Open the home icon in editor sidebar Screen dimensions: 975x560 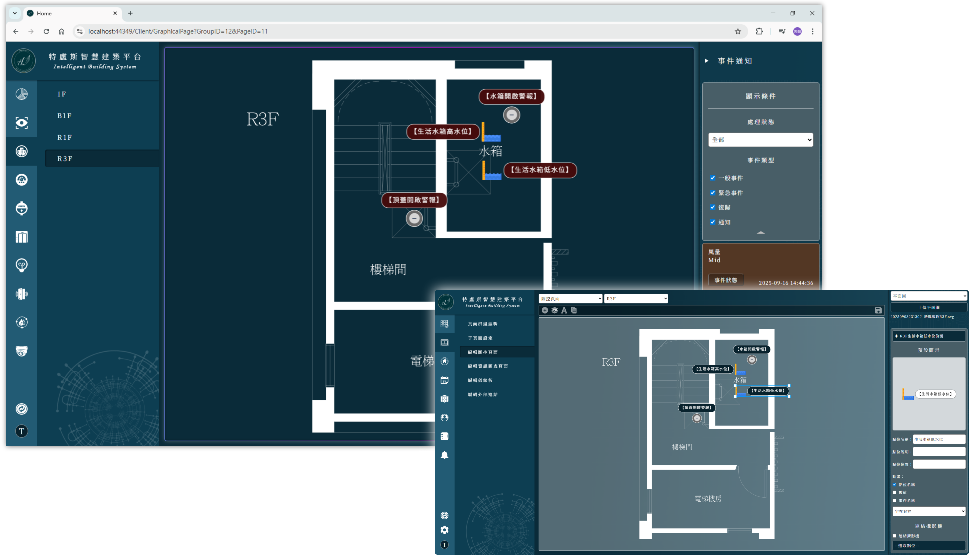click(x=444, y=361)
